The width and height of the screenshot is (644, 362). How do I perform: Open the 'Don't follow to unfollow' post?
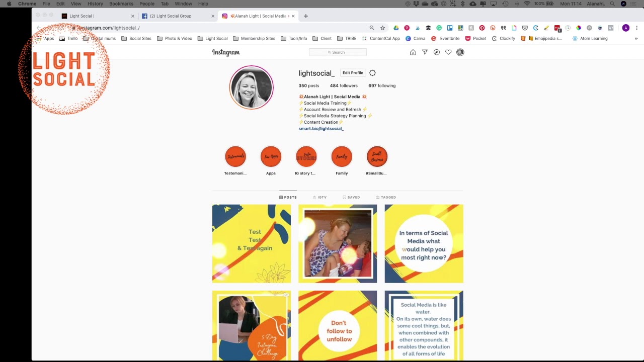pos(338,325)
